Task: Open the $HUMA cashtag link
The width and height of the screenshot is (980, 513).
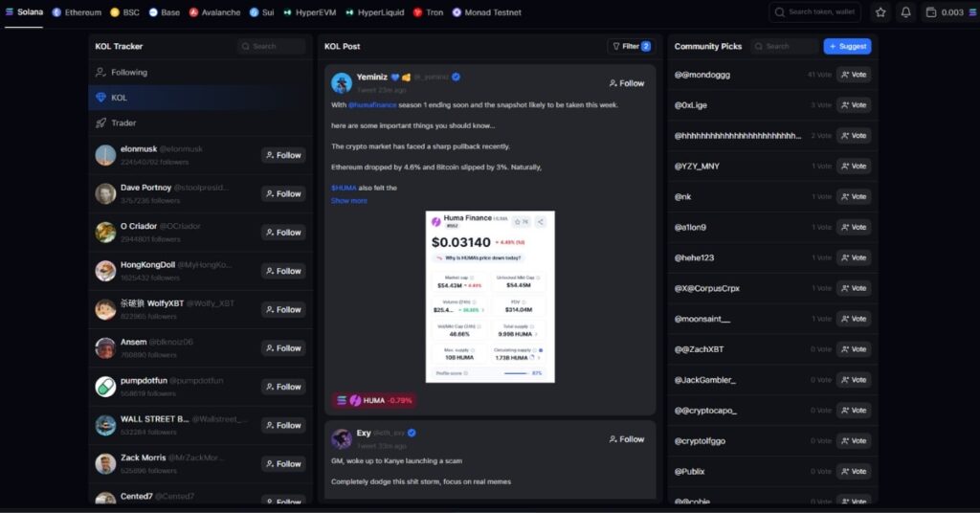Action: click(344, 188)
